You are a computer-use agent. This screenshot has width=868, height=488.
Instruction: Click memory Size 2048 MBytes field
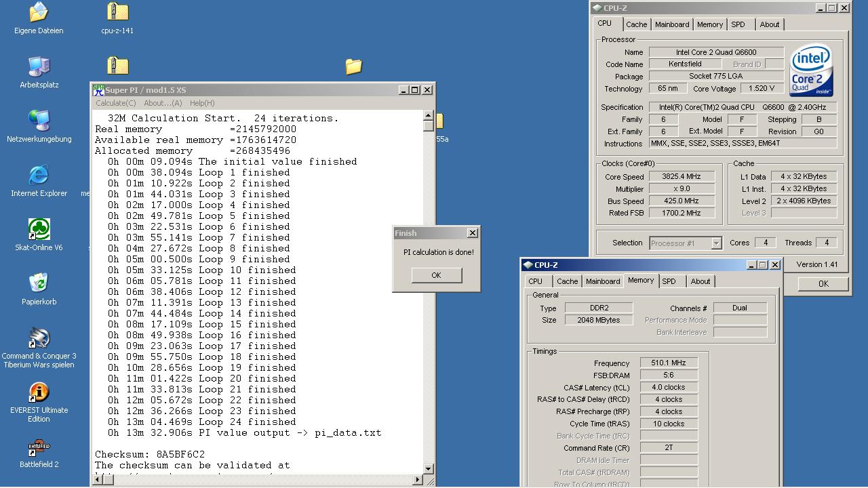tap(599, 320)
